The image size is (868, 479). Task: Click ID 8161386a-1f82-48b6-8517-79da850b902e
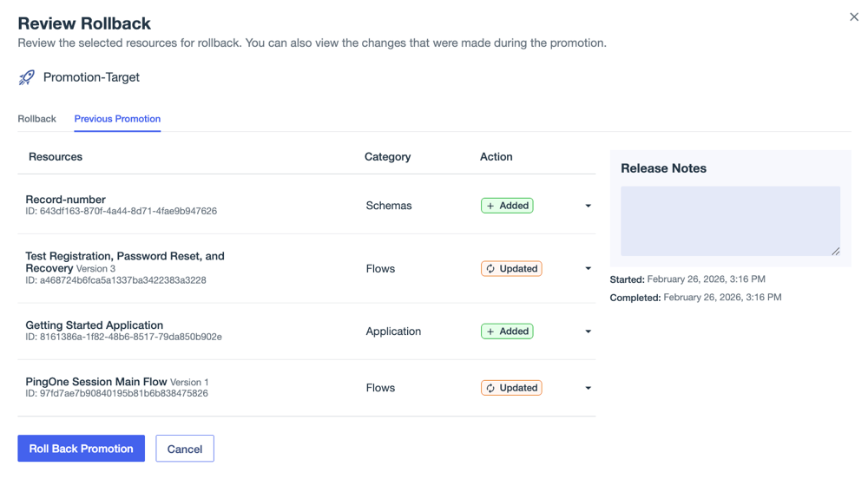coord(123,337)
